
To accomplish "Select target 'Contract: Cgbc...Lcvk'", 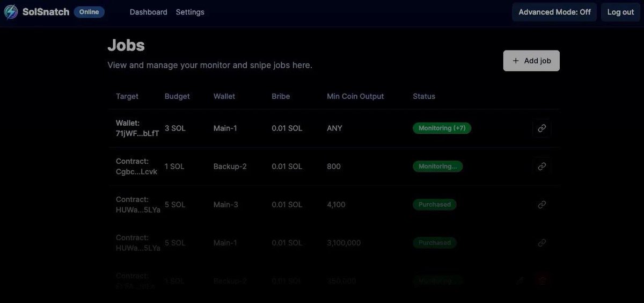I will coord(136,167).
